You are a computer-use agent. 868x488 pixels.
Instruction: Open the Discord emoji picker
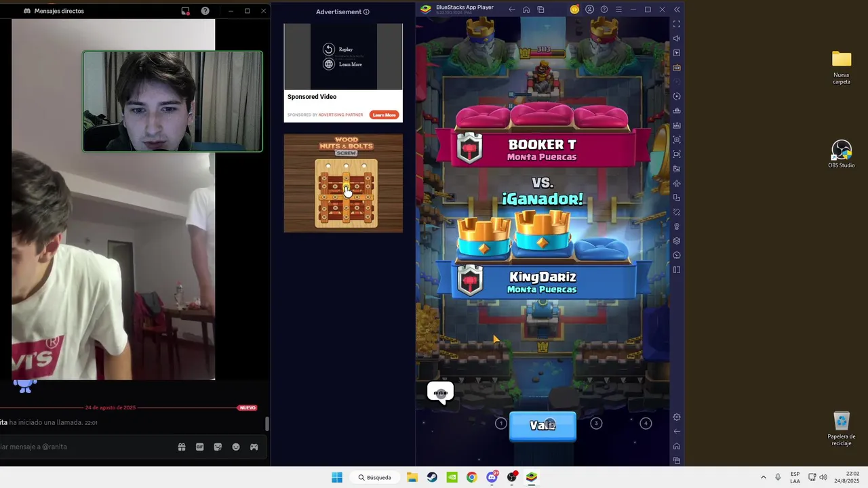[x=236, y=447]
